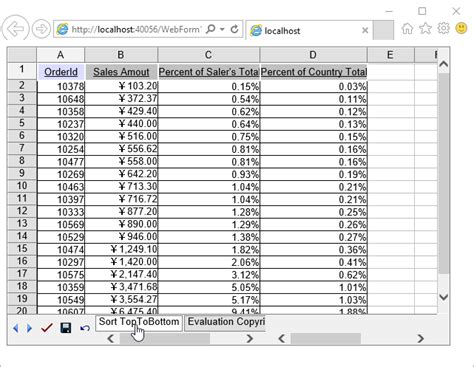The height and width of the screenshot is (367, 474).
Task: Select the Evaluation Copyright sheet tab
Action: (226, 322)
